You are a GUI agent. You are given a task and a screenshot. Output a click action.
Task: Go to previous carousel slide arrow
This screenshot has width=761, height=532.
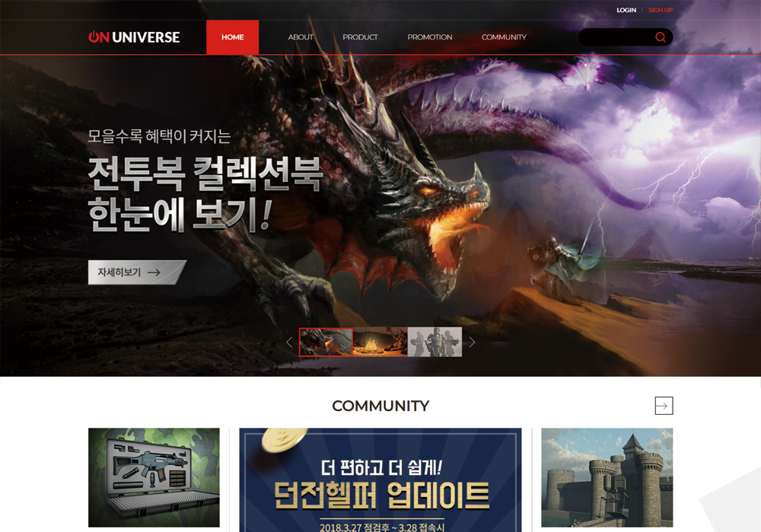pyautogui.click(x=289, y=342)
